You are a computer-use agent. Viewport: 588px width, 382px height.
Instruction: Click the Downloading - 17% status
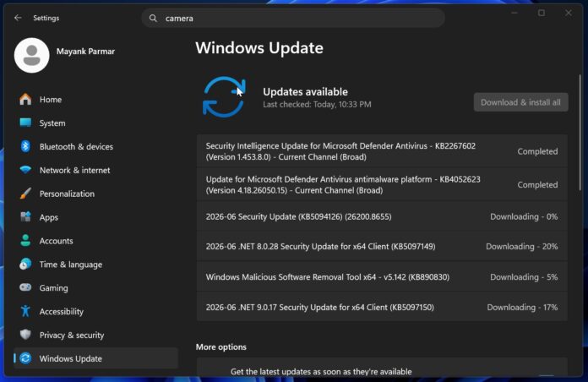coord(522,308)
